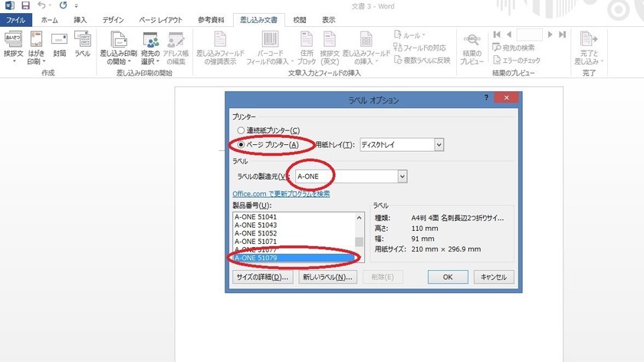
Task: Open the ラベル label tool in ribbon
Action: pos(83,44)
